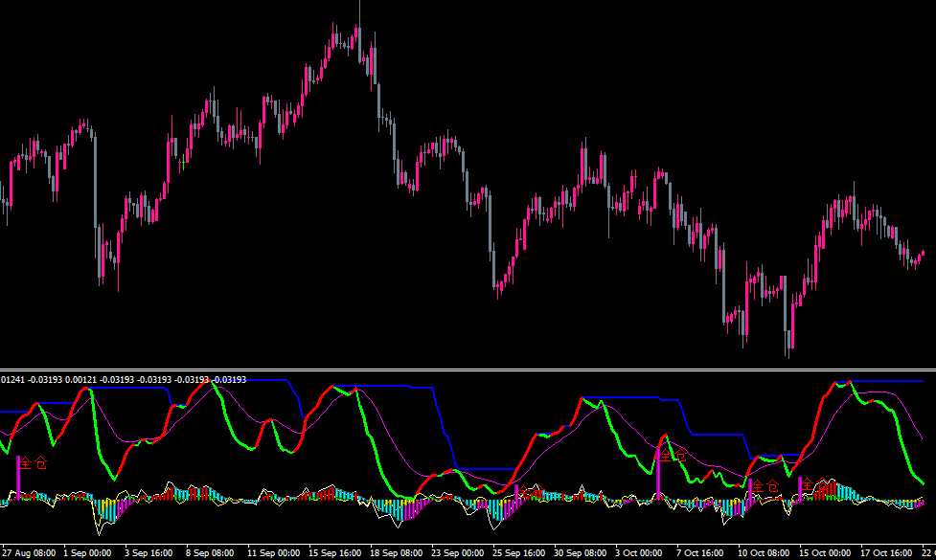Click the leftmost 全仓 signal label
This screenshot has width=936, height=560.
tap(34, 463)
